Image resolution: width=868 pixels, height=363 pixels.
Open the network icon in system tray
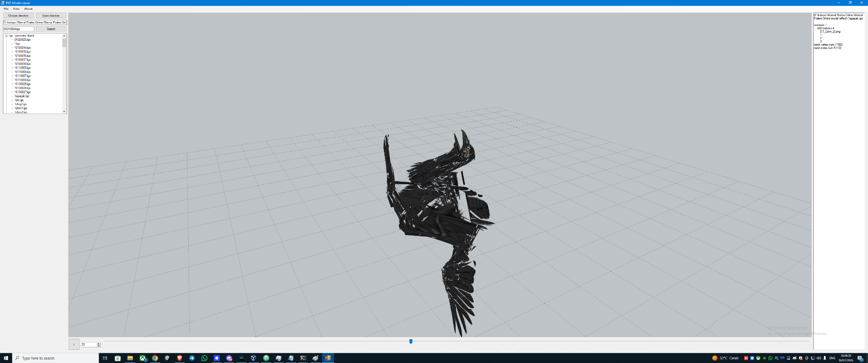[813, 358]
